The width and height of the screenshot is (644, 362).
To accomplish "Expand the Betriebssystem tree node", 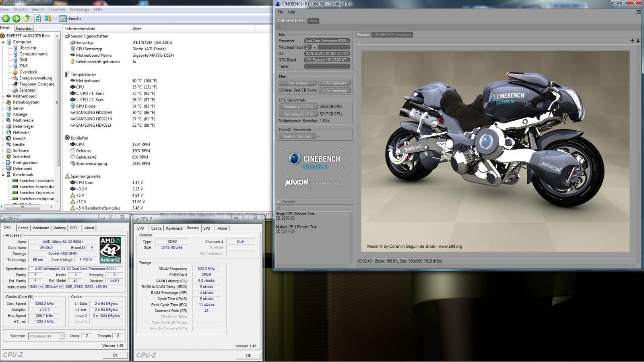I will [x=3, y=102].
